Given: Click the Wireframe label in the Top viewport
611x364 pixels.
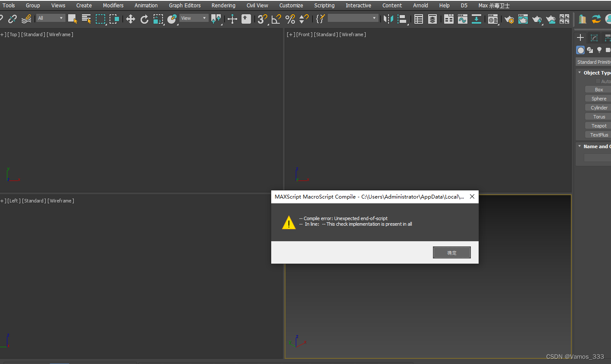Looking at the screenshot, I should click(x=60, y=34).
